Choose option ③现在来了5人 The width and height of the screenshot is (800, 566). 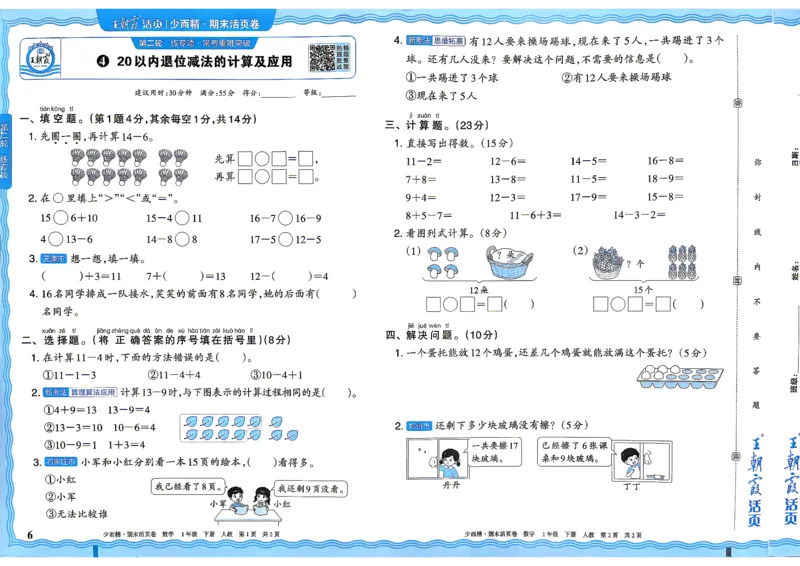(x=441, y=95)
